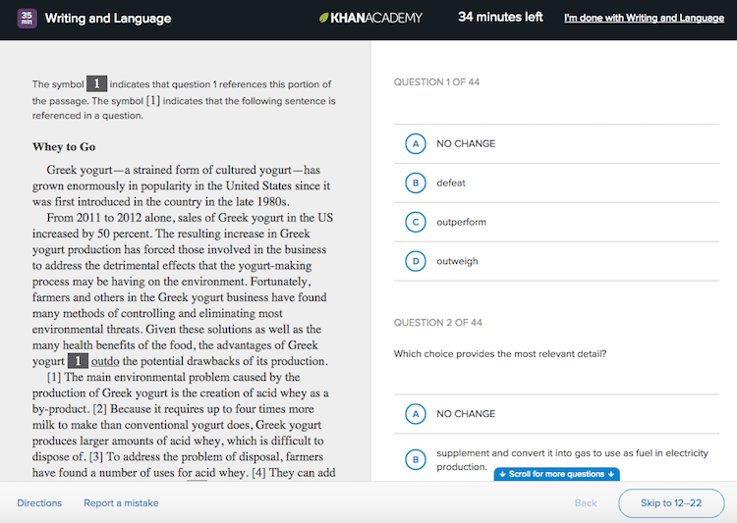Click the underlined word 'outdo' in passage
The width and height of the screenshot is (737, 523).
pyautogui.click(x=105, y=361)
